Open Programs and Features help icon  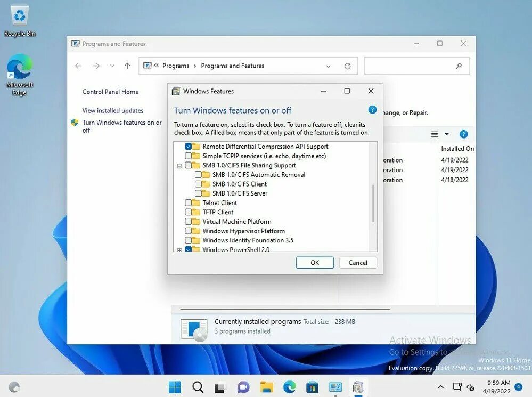click(463, 134)
